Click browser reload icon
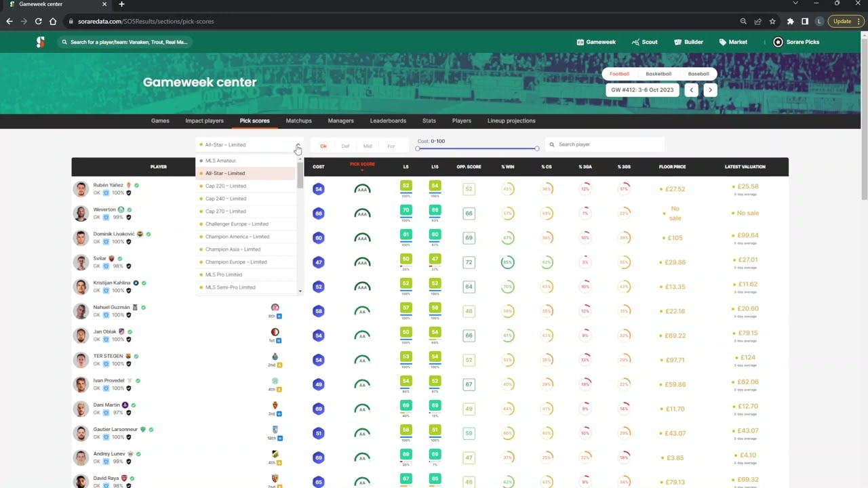The width and height of the screenshot is (868, 488). pos(38,21)
